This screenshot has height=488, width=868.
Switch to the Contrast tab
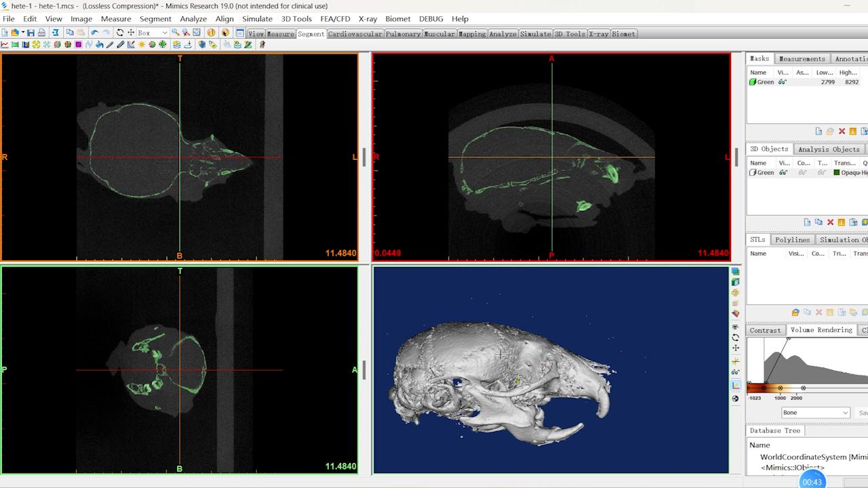click(x=765, y=330)
